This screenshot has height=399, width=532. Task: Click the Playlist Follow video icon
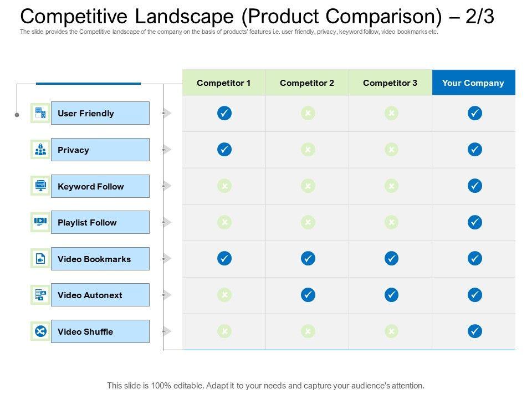[40, 222]
